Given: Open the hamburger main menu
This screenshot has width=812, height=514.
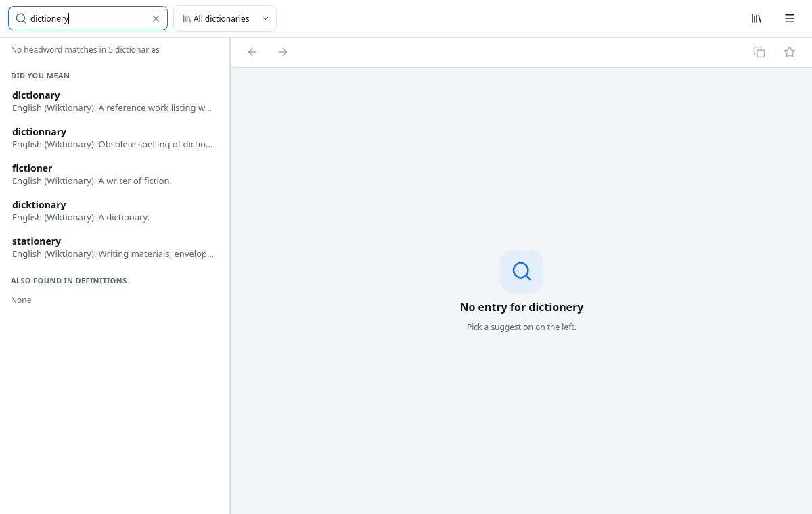Looking at the screenshot, I should [x=790, y=19].
